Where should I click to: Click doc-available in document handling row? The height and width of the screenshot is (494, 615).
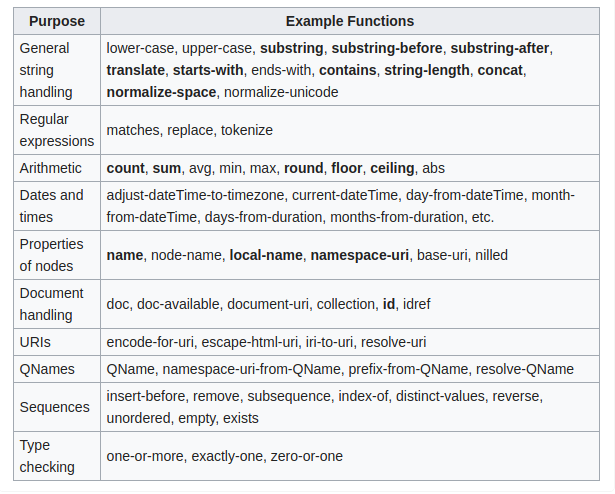pyautogui.click(x=178, y=304)
